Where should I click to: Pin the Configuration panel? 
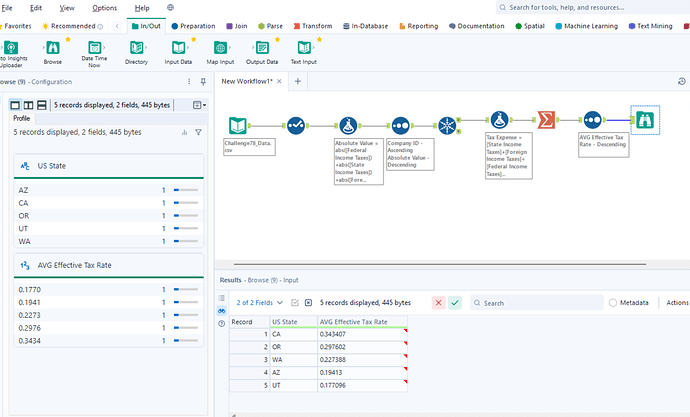[203, 81]
